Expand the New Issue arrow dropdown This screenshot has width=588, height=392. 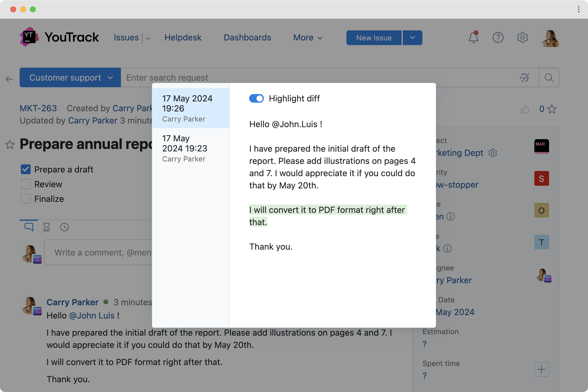tap(412, 38)
